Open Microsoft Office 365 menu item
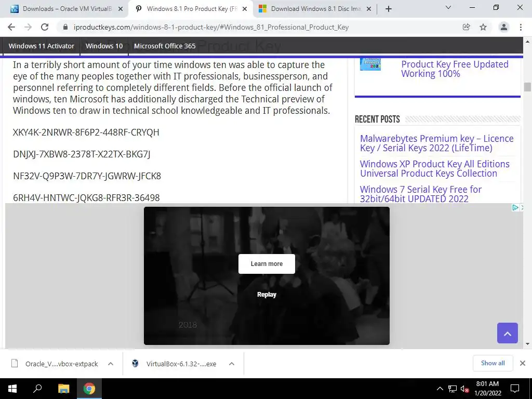 [165, 46]
